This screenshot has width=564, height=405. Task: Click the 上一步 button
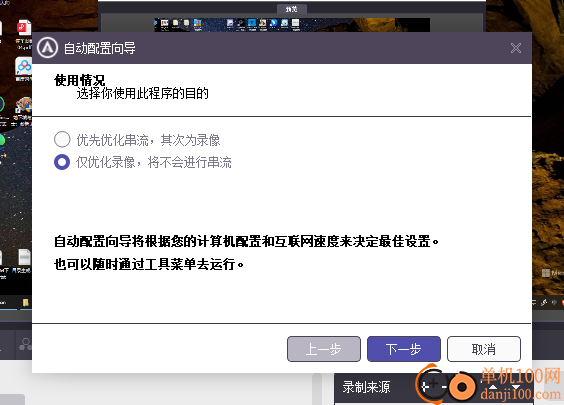coord(324,349)
